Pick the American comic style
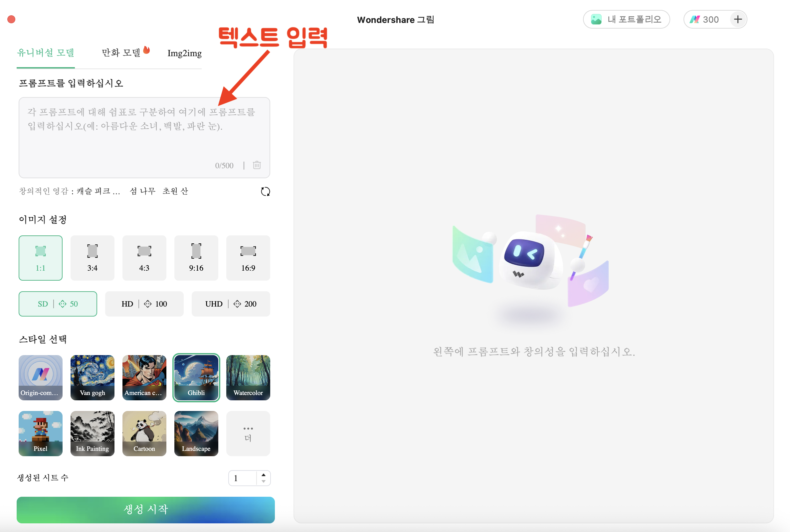 pos(144,378)
